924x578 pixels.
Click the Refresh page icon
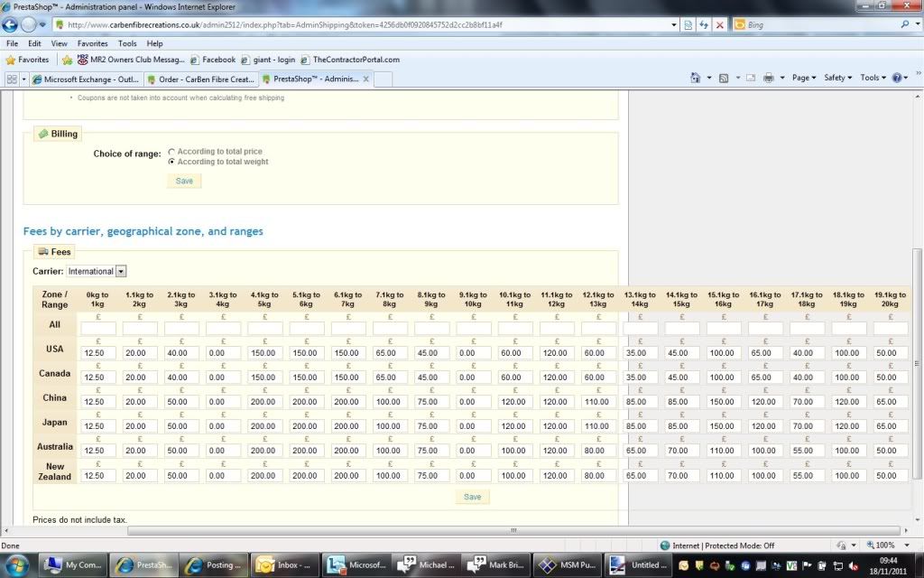click(703, 25)
